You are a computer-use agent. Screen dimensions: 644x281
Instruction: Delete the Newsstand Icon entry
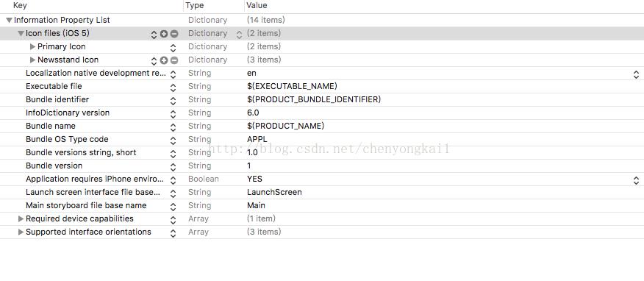point(174,60)
